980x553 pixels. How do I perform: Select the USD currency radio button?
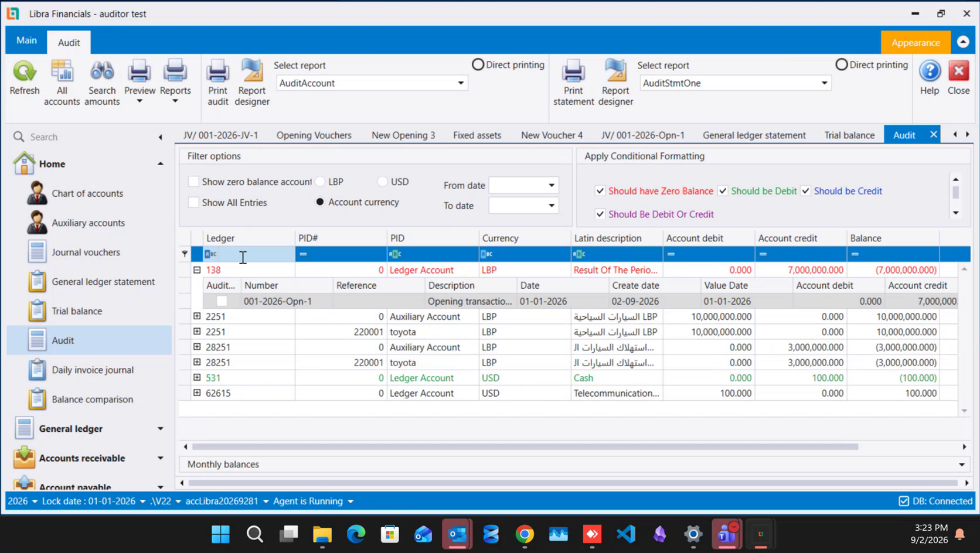383,182
